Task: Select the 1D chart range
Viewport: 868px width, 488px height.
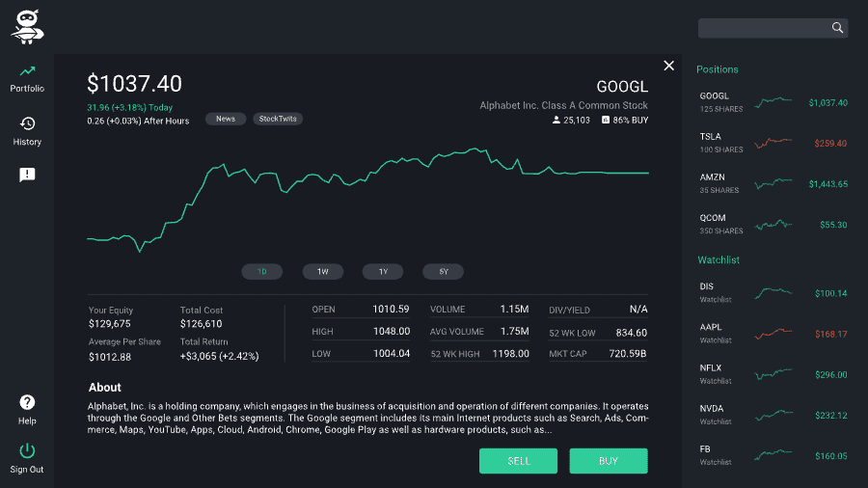Action: pos(261,272)
